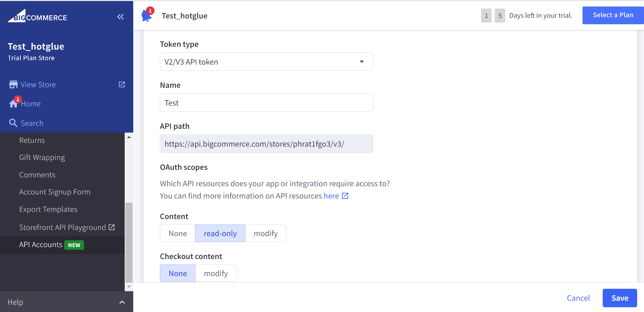The height and width of the screenshot is (312, 644).
Task: Open the notifications bell
Action: 147,15
